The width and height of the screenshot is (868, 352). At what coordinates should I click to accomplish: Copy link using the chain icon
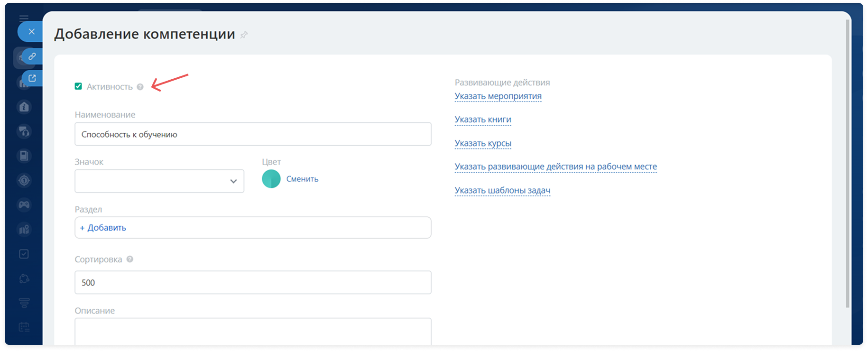point(32,56)
